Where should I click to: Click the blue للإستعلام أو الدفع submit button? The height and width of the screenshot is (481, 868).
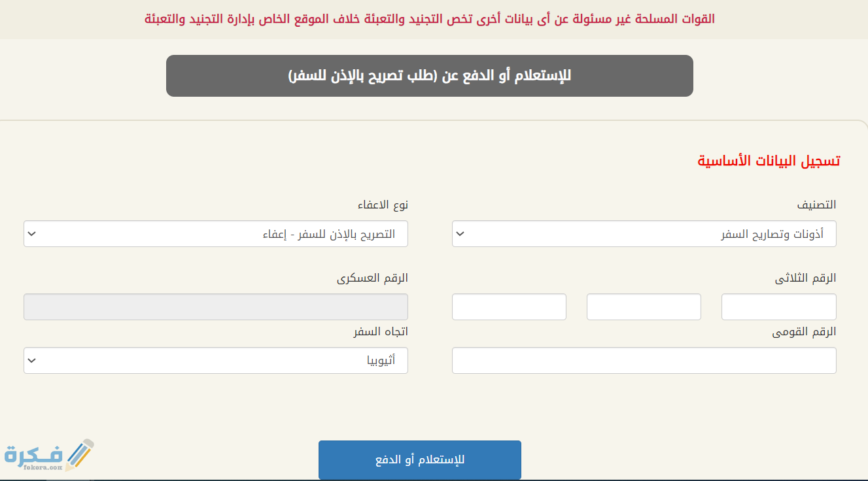(x=420, y=460)
